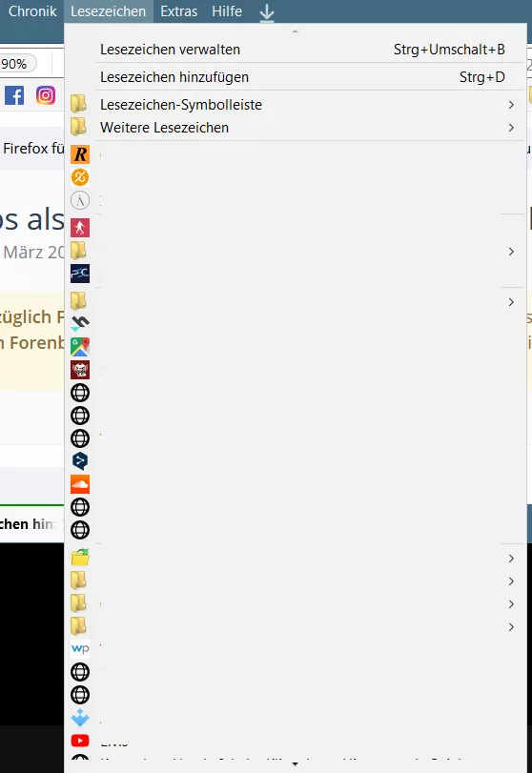Expand the green-arrow folder submenu chevron

(x=511, y=558)
